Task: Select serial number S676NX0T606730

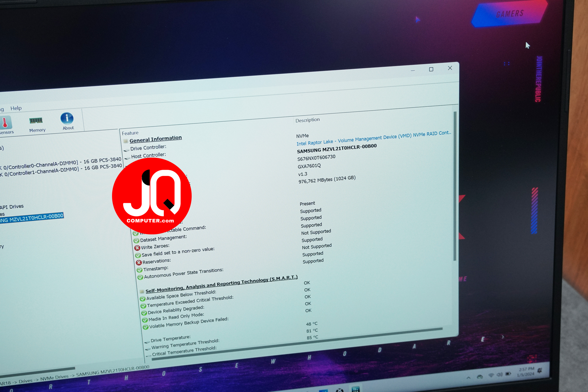Action: (x=316, y=158)
